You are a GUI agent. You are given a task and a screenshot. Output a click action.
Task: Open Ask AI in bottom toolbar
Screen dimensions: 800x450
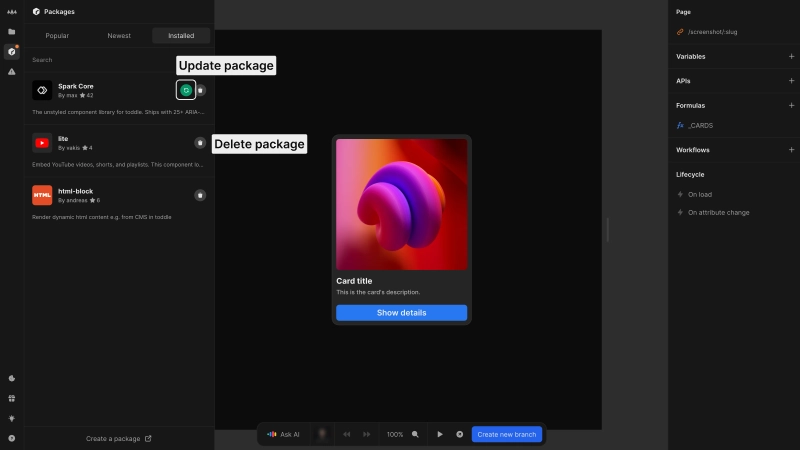coord(284,435)
